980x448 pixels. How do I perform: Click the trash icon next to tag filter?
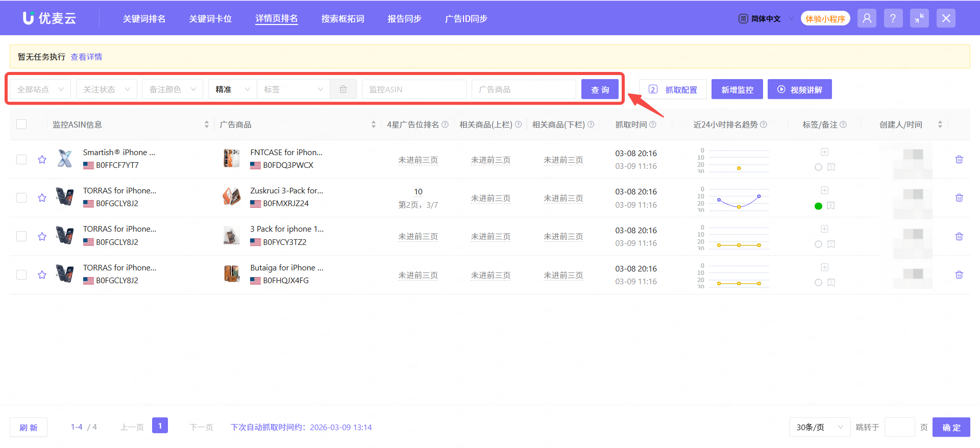pos(343,89)
